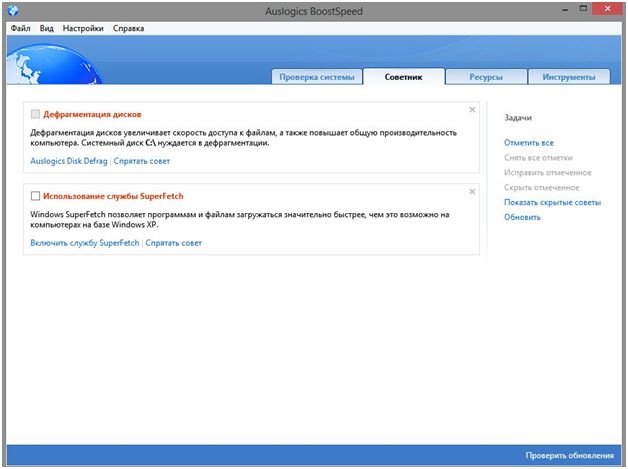Image resolution: width=628 pixels, height=469 pixels.
Task: Open the Справка menu
Action: click(x=129, y=29)
